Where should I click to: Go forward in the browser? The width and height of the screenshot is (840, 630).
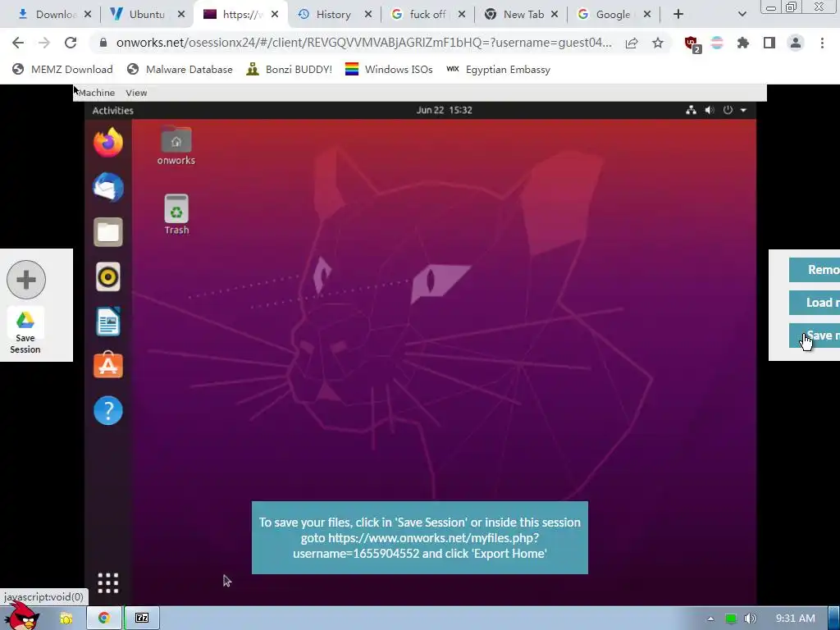[x=44, y=43]
